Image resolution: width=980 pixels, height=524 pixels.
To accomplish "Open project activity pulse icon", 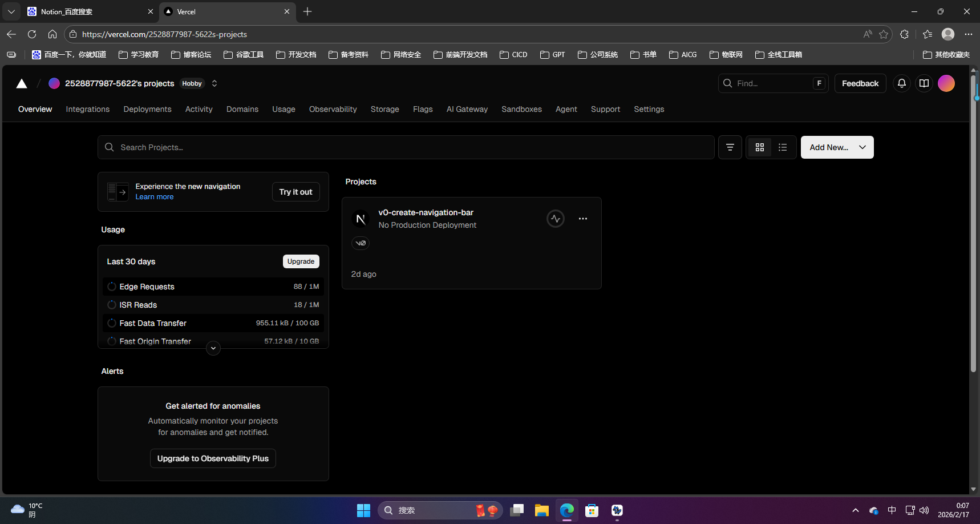I will click(556, 219).
